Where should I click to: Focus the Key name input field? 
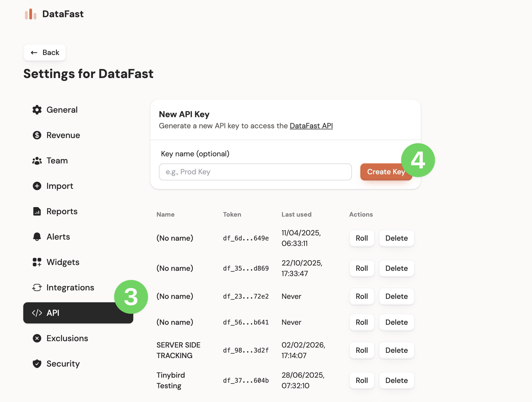click(255, 172)
